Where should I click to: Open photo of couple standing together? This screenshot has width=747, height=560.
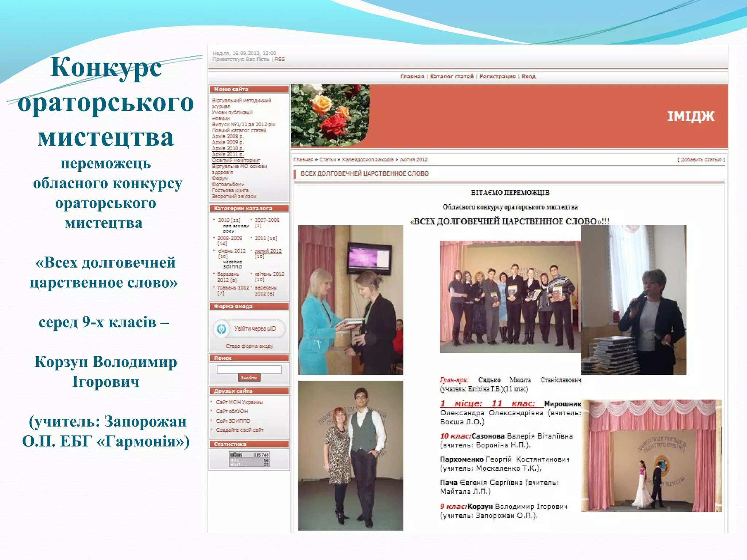351,456
